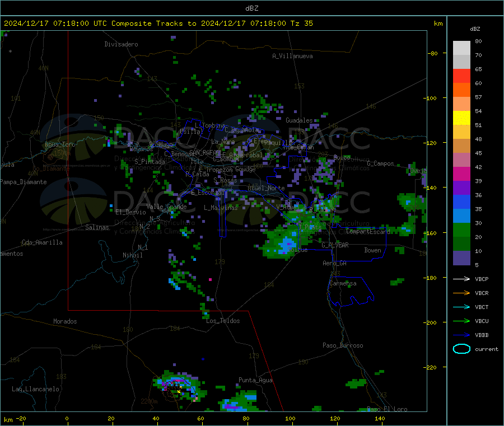Click the 'Nihuil' map label
Viewport: 504px width, 426px height.
(132, 255)
